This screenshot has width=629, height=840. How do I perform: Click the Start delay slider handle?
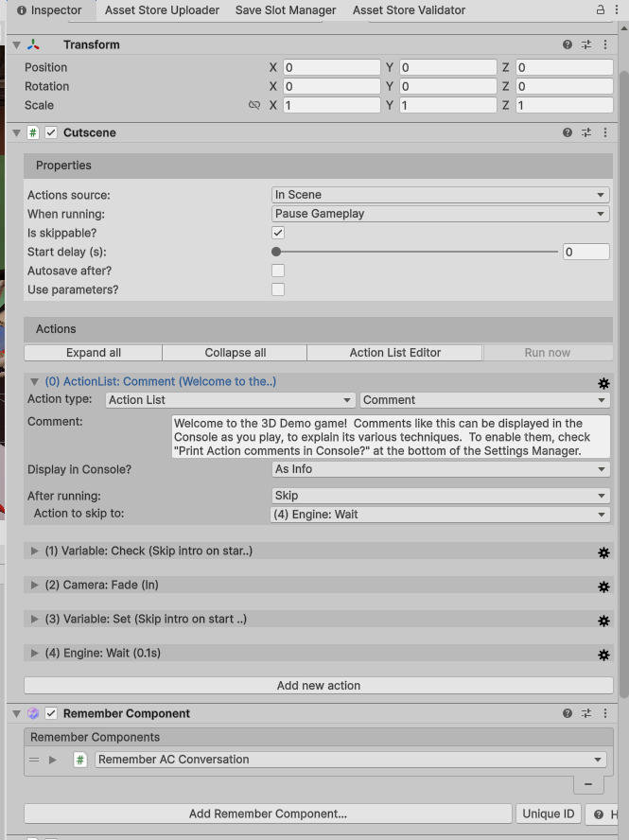pos(276,252)
